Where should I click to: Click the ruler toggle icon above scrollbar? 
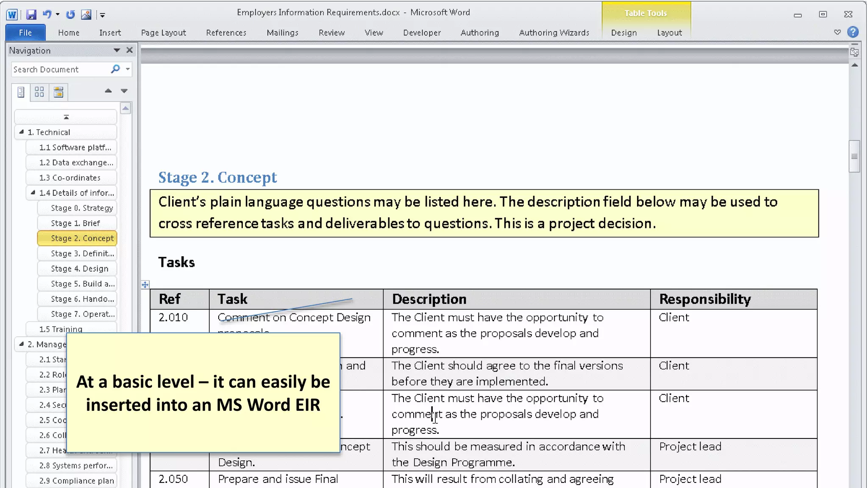pos(854,52)
